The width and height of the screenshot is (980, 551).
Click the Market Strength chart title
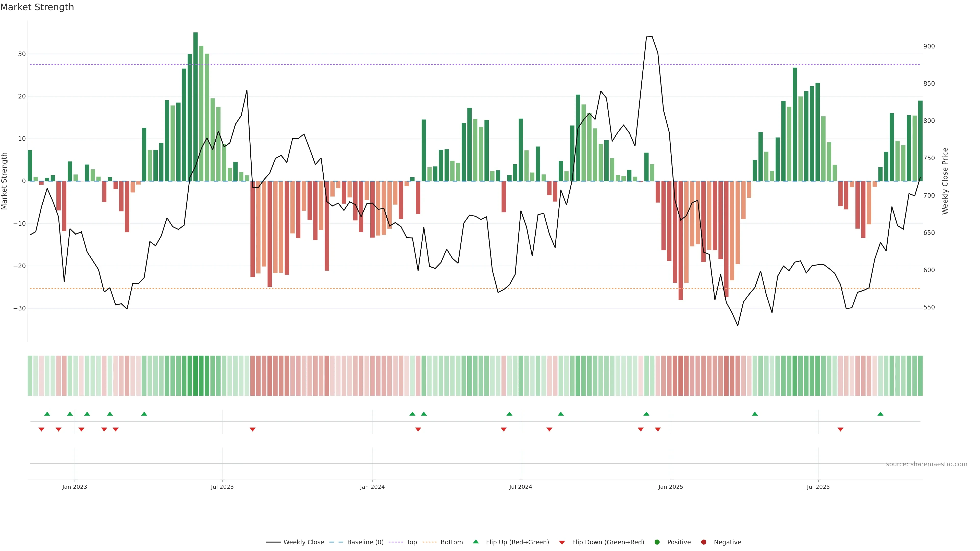[37, 7]
